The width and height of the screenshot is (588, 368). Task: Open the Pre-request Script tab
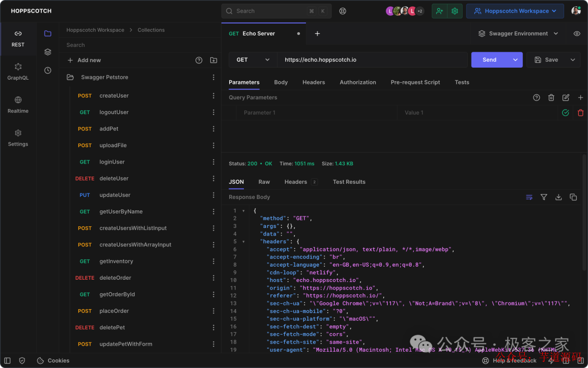click(415, 82)
